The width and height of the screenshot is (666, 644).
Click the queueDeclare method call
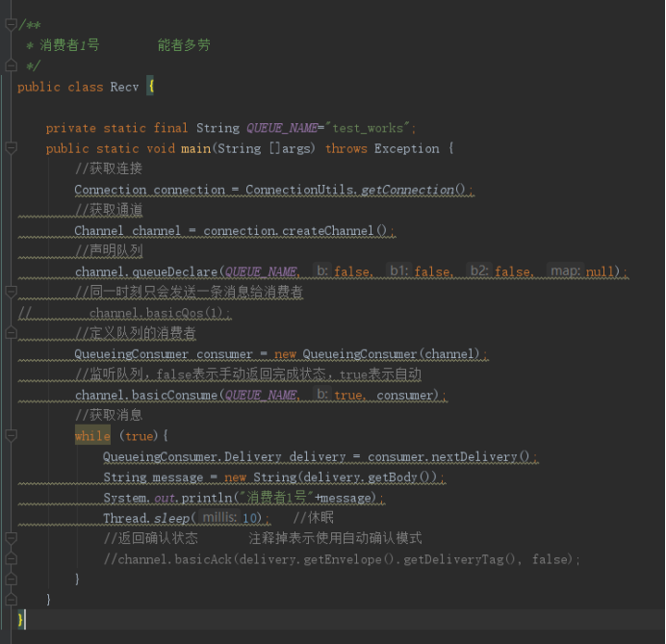(x=174, y=271)
